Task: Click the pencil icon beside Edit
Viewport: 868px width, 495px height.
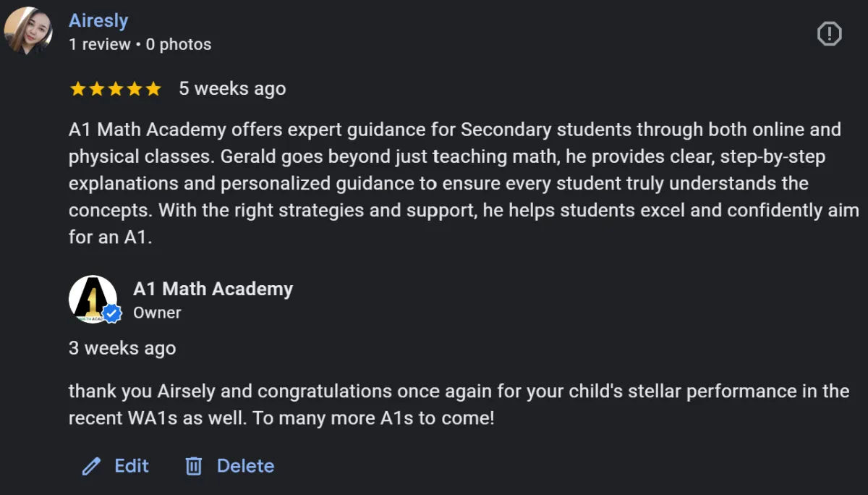Action: (91, 466)
